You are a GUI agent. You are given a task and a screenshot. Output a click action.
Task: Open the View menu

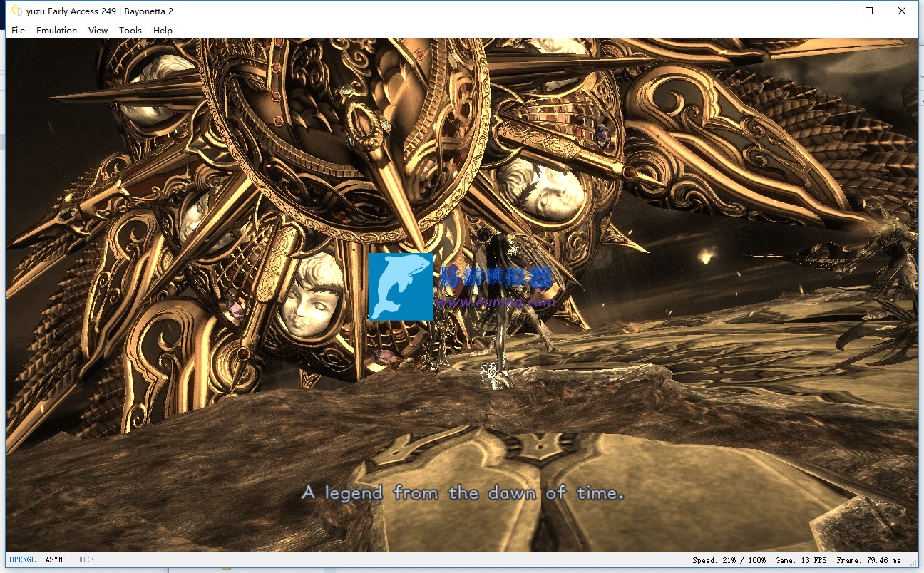(x=98, y=31)
